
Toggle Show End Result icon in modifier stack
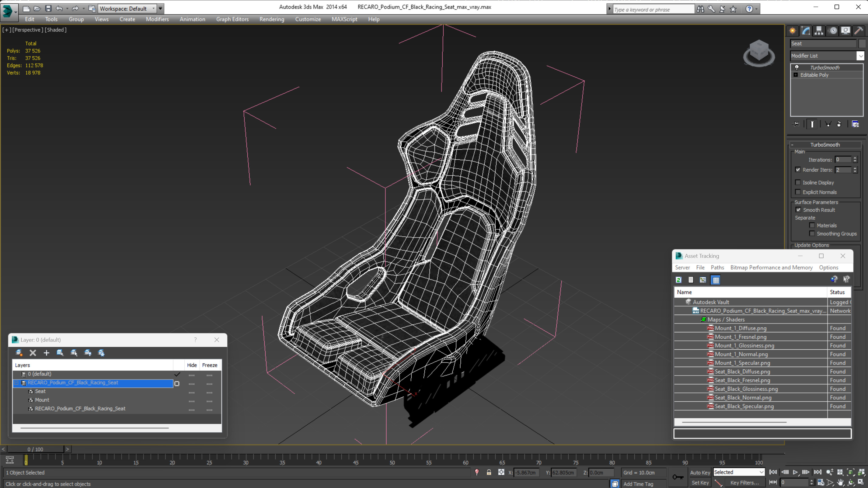click(x=812, y=124)
